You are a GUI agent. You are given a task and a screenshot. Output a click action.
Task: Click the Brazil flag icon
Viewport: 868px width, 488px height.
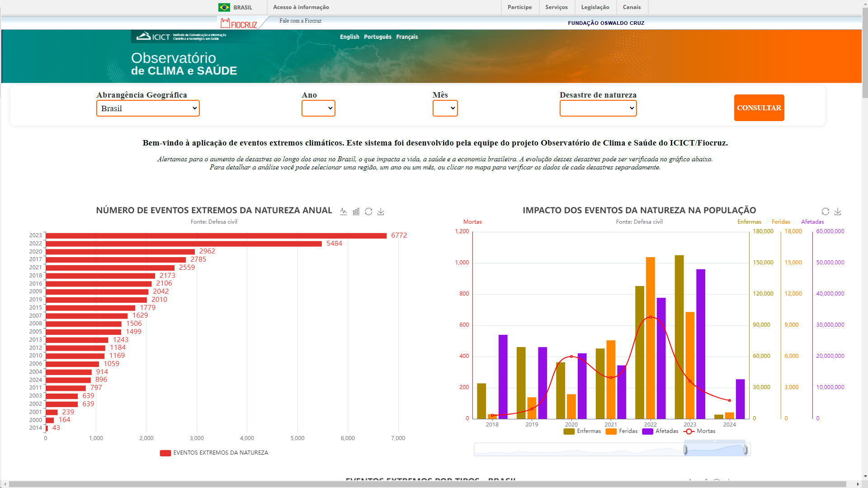(224, 7)
